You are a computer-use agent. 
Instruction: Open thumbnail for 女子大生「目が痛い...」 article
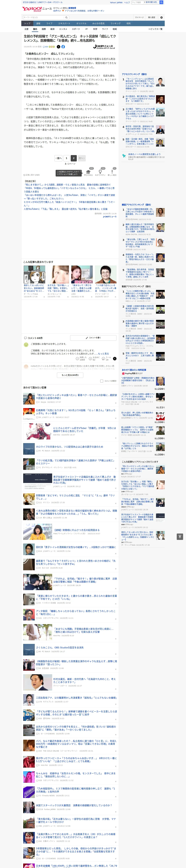point(58,275)
